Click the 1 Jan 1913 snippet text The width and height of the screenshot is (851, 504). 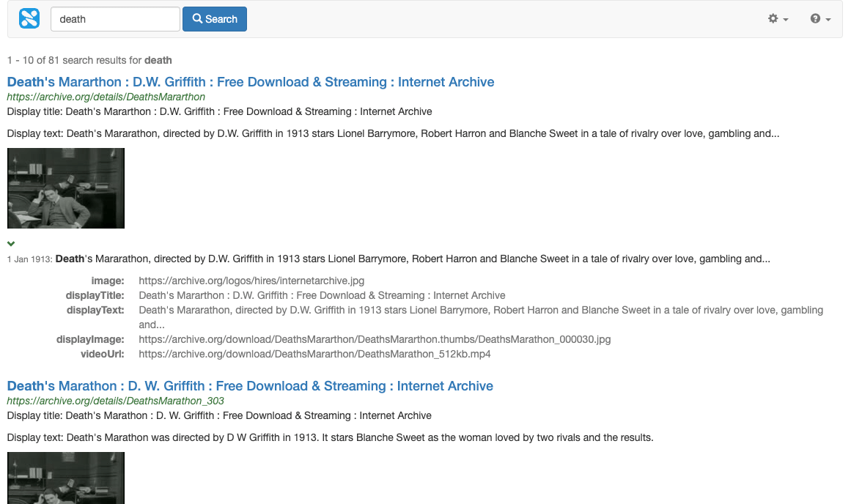click(293, 259)
